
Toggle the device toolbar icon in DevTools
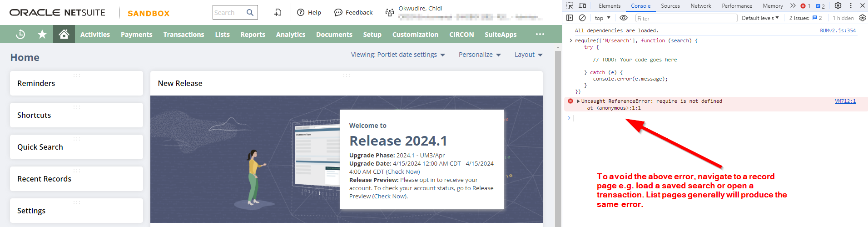click(x=582, y=5)
